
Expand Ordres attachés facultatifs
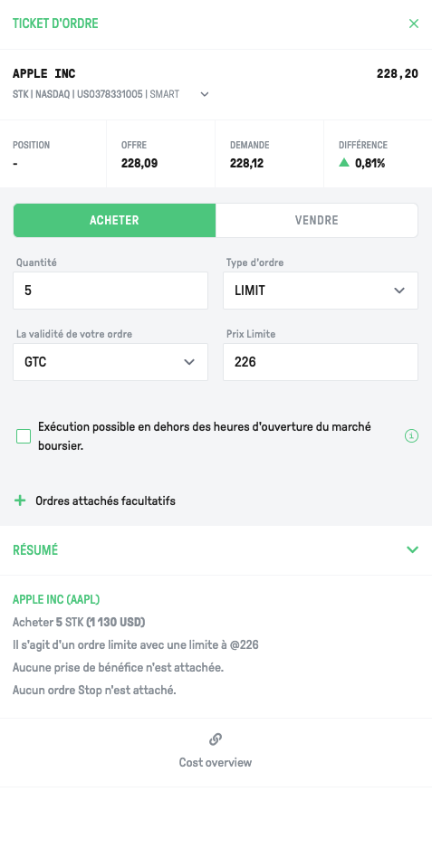(x=105, y=501)
